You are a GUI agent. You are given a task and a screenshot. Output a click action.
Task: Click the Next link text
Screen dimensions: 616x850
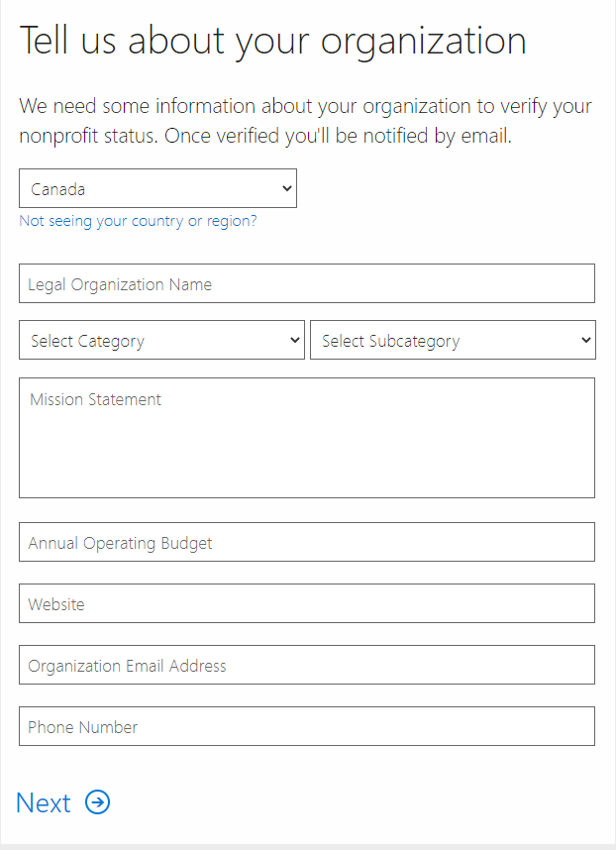coord(44,802)
